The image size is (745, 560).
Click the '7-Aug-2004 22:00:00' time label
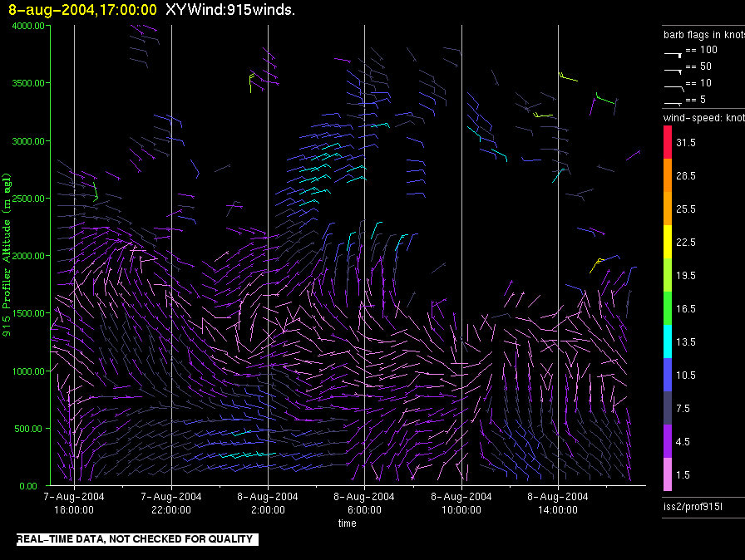171,503
